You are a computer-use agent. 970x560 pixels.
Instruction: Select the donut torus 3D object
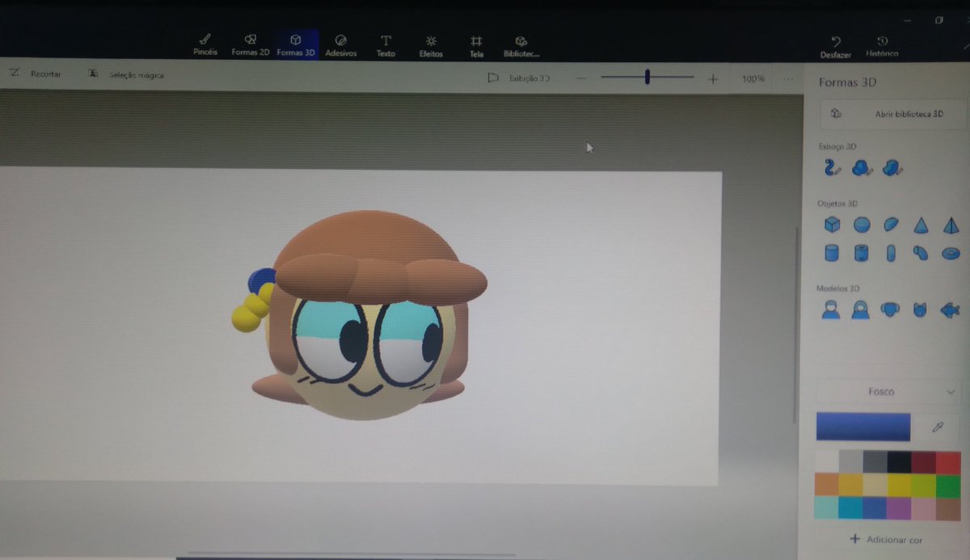click(x=951, y=254)
